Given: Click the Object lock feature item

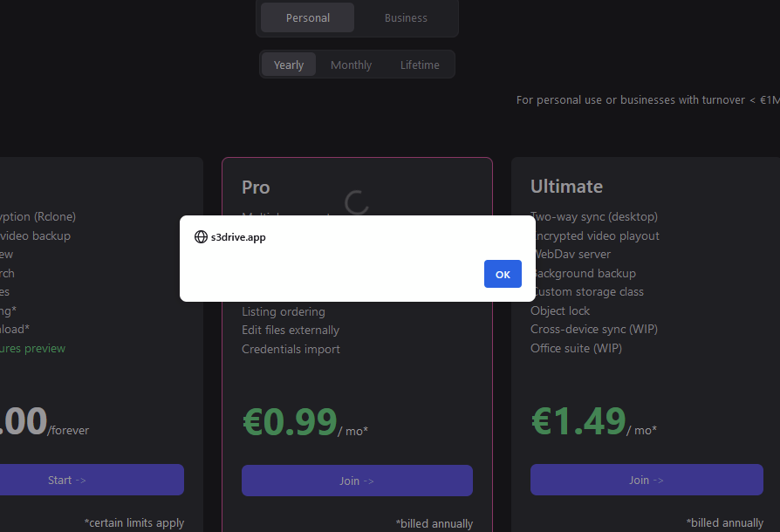Looking at the screenshot, I should 560,310.
